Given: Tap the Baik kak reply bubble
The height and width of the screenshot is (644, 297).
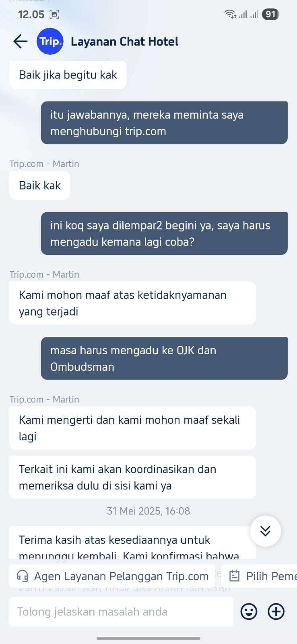Looking at the screenshot, I should (39, 185).
